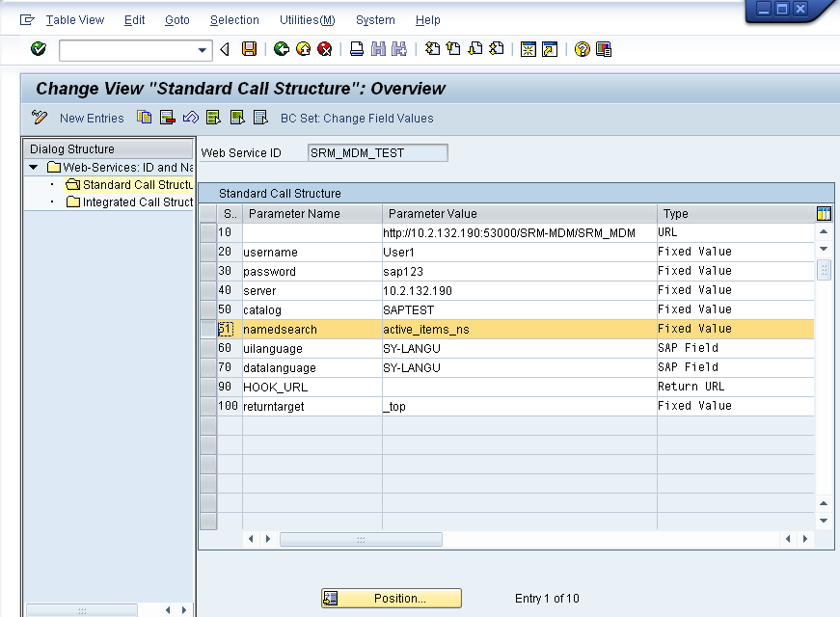This screenshot has width=840, height=617.
Task: Click the green Back arrow icon
Action: [x=282, y=49]
